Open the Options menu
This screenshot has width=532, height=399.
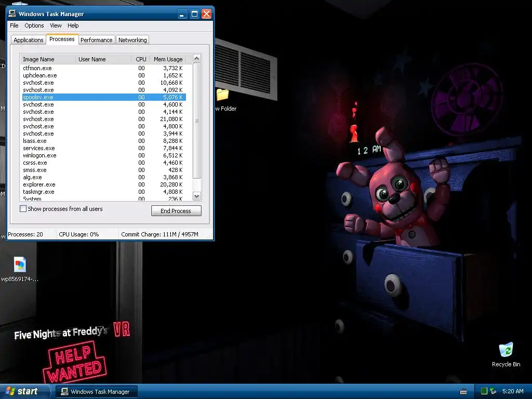click(x=34, y=25)
